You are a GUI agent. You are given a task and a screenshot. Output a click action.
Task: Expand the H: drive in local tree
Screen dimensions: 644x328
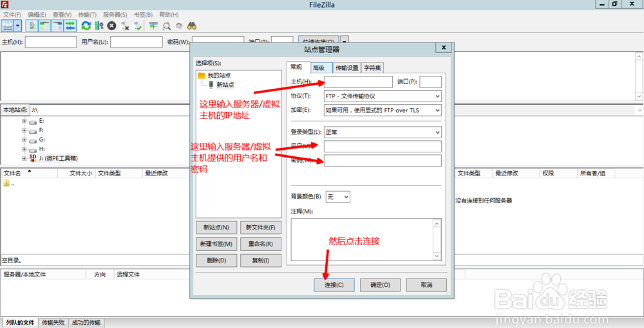pyautogui.click(x=24, y=149)
